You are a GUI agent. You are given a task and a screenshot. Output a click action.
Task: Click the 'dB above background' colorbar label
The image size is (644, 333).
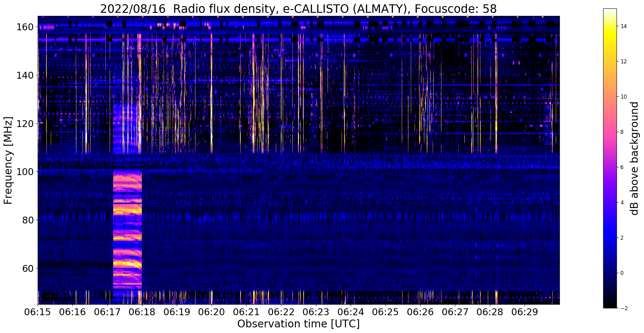coord(634,159)
